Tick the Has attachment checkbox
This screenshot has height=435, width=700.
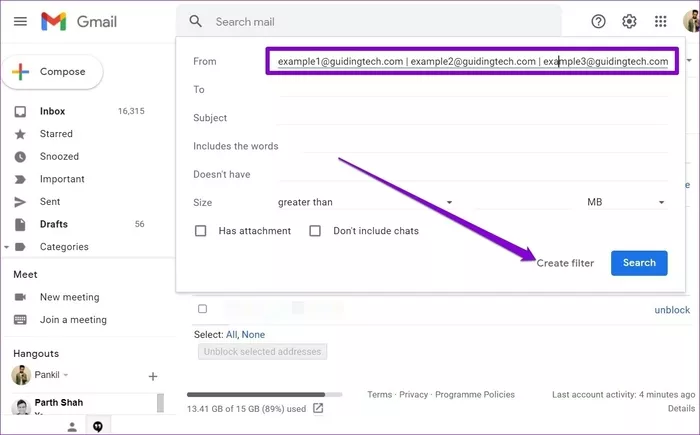pos(200,230)
